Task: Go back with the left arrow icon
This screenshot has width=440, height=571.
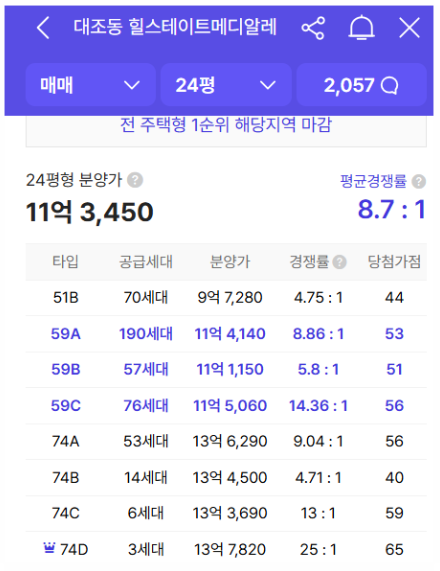Action: [x=43, y=28]
